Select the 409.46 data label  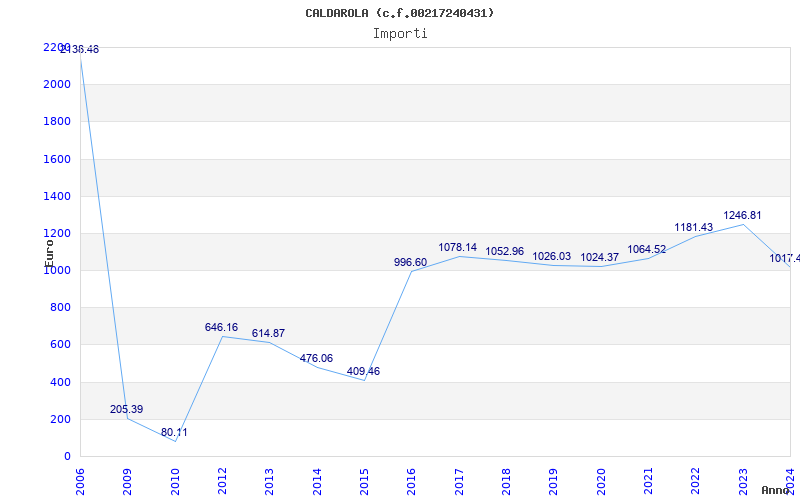pos(363,371)
